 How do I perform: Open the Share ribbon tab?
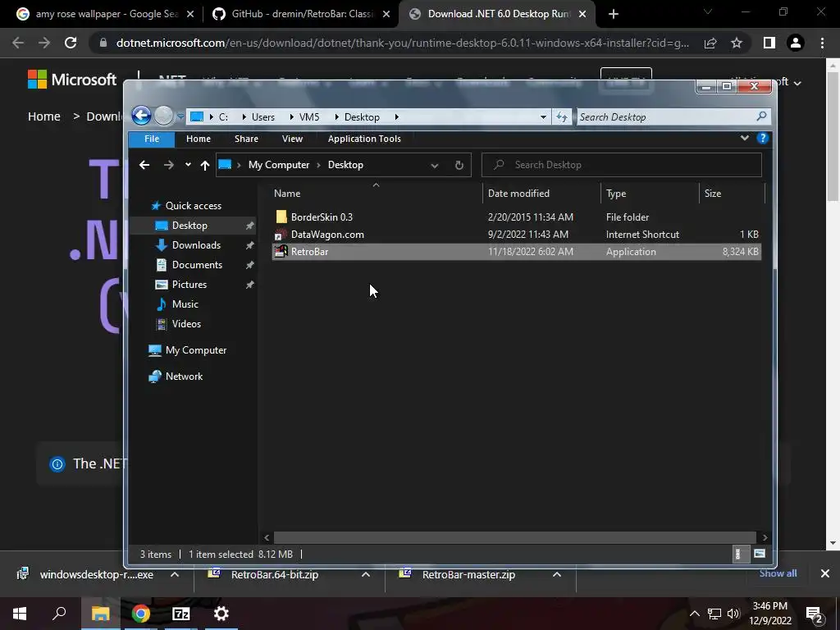pos(246,139)
